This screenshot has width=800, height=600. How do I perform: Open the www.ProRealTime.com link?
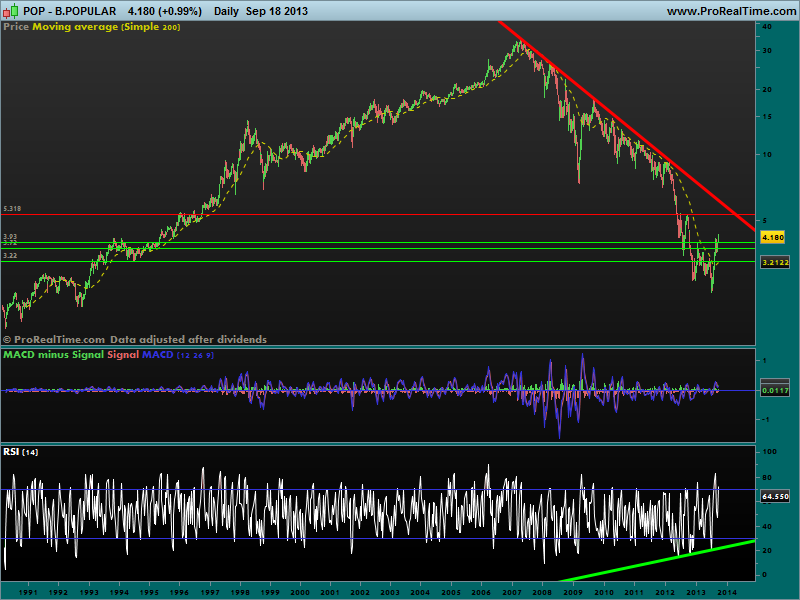pos(731,11)
